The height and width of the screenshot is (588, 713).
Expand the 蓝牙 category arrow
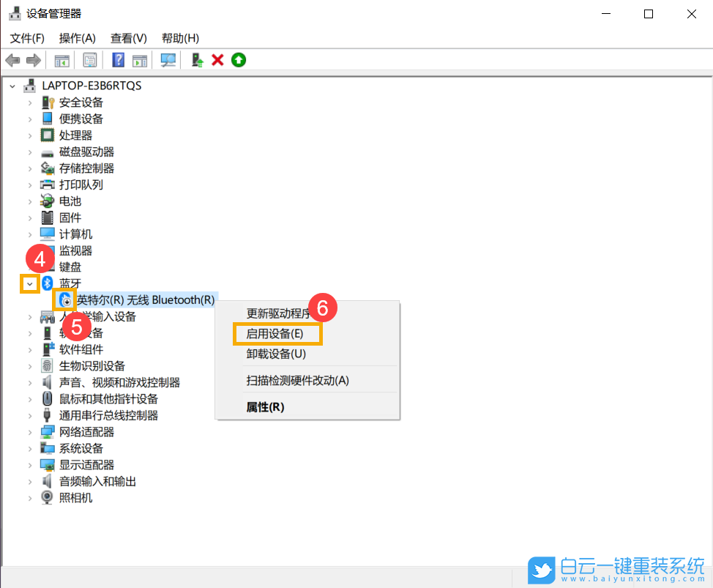[x=31, y=283]
